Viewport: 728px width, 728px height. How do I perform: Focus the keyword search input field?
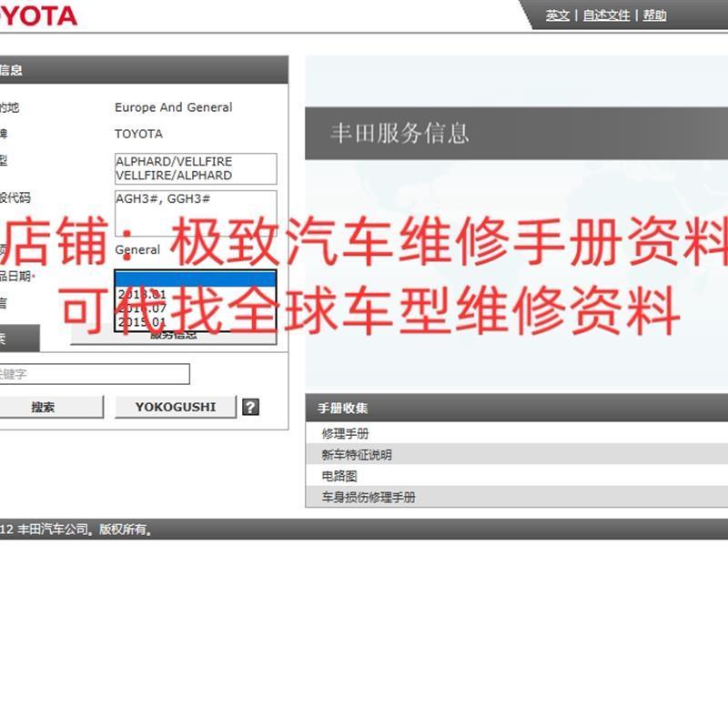coord(95,374)
